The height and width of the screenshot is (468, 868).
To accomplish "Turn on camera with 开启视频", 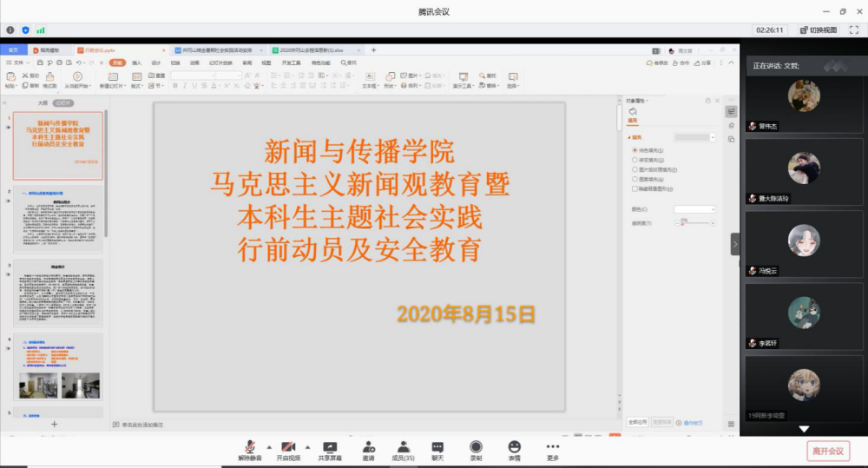I will 288,446.
